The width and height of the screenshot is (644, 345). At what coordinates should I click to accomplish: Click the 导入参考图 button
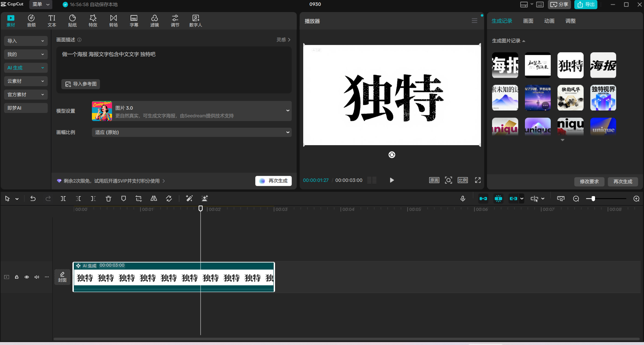click(x=80, y=84)
